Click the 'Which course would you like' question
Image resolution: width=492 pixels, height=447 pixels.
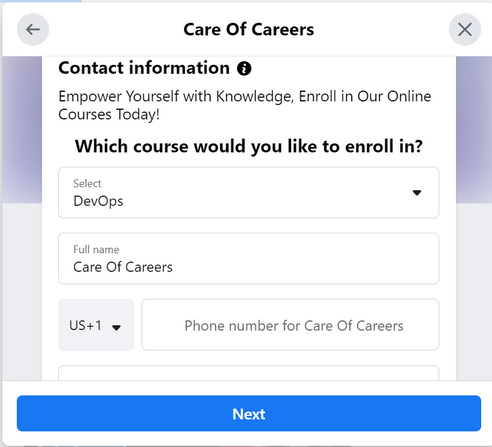point(249,146)
